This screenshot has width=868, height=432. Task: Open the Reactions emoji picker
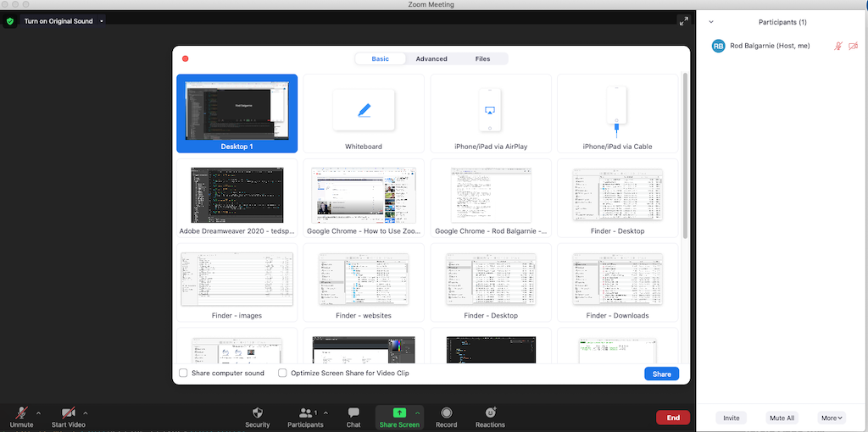[490, 413]
